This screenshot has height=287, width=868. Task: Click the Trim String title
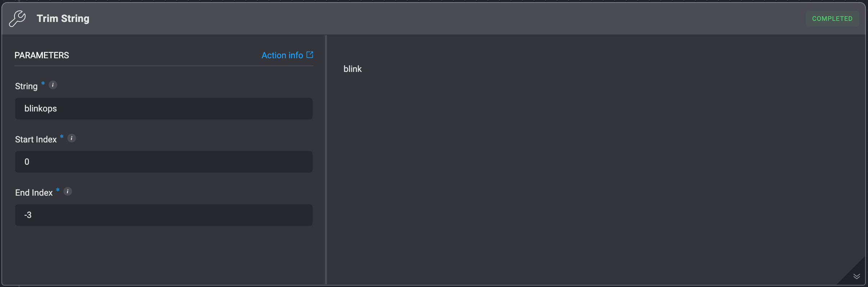pos(63,19)
